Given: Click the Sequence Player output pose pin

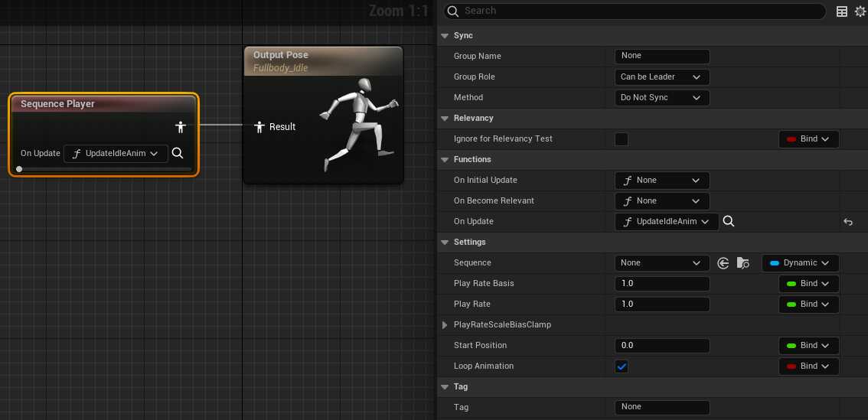Looking at the screenshot, I should 181,126.
